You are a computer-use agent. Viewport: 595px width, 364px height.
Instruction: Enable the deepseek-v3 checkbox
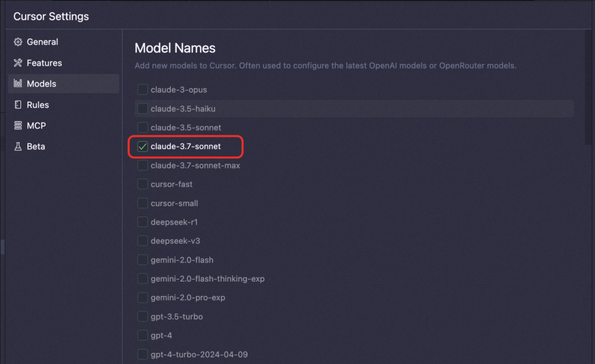tap(142, 241)
